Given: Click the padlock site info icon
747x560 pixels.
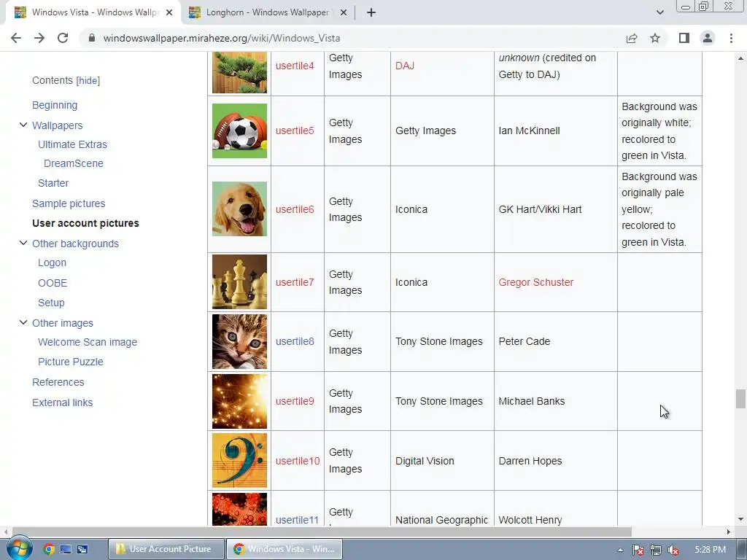Looking at the screenshot, I should pos(92,38).
